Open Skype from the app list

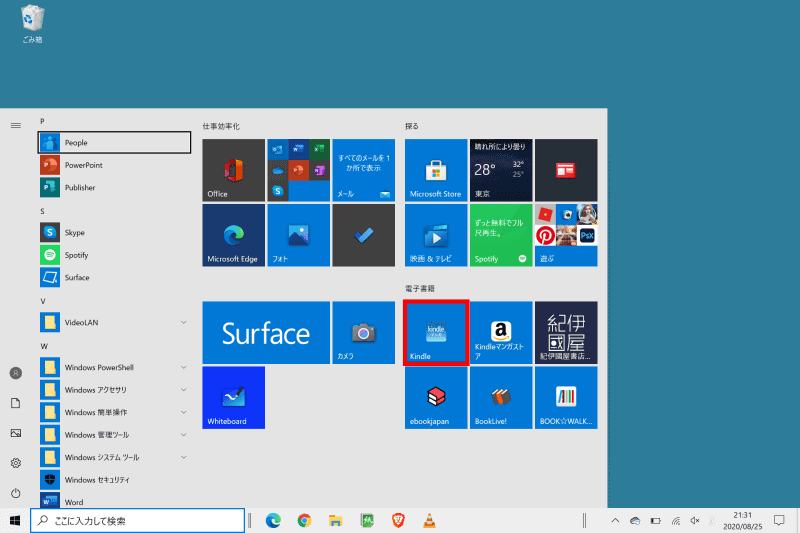(114, 233)
